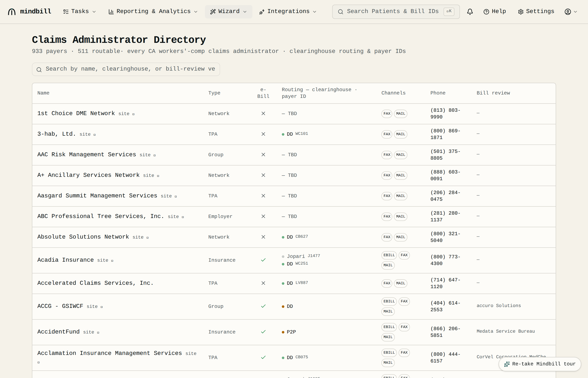Click the Help question mark icon
This screenshot has width=588, height=378.
click(x=486, y=12)
